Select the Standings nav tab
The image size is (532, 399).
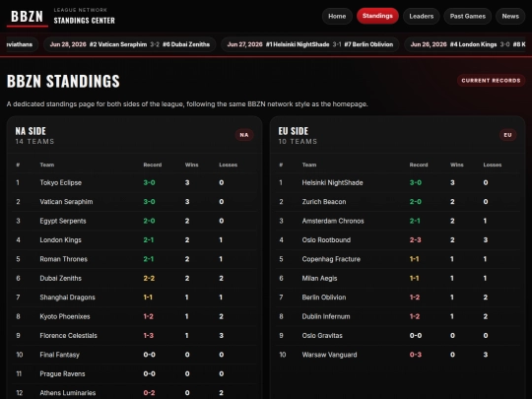click(377, 16)
